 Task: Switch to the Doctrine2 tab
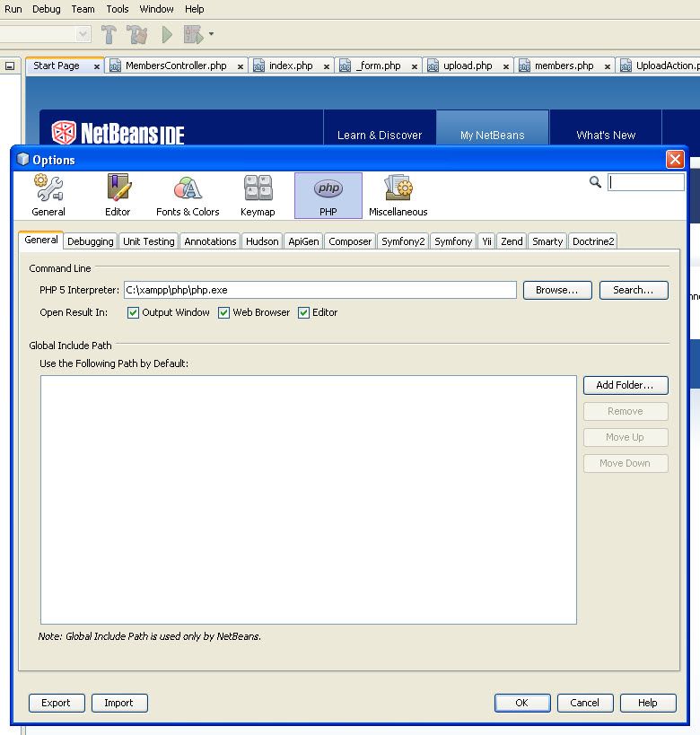[593, 241]
